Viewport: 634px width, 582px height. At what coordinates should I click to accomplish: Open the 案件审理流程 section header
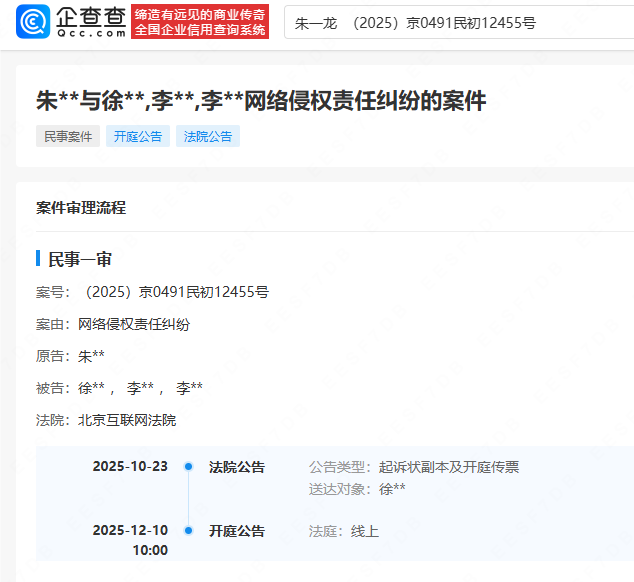click(x=81, y=208)
